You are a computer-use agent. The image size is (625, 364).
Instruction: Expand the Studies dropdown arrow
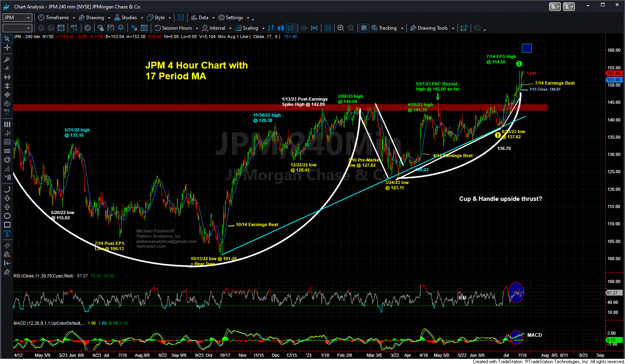[x=142, y=18]
